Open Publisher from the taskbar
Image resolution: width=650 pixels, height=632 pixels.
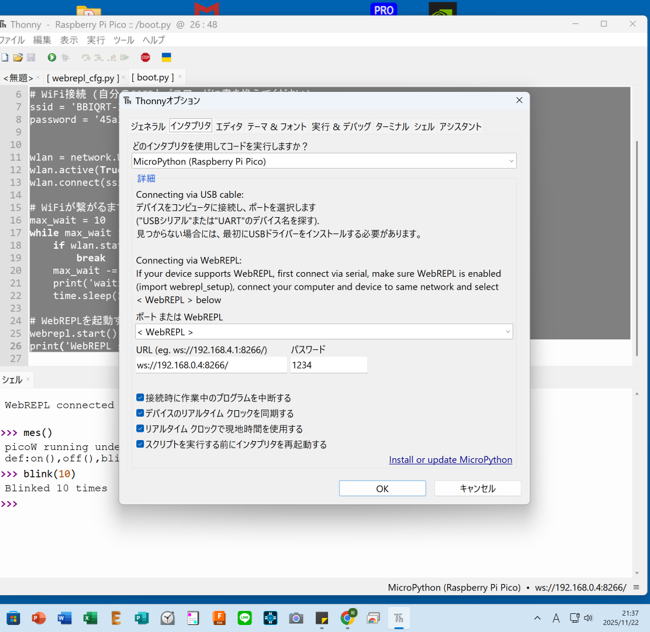point(141,618)
